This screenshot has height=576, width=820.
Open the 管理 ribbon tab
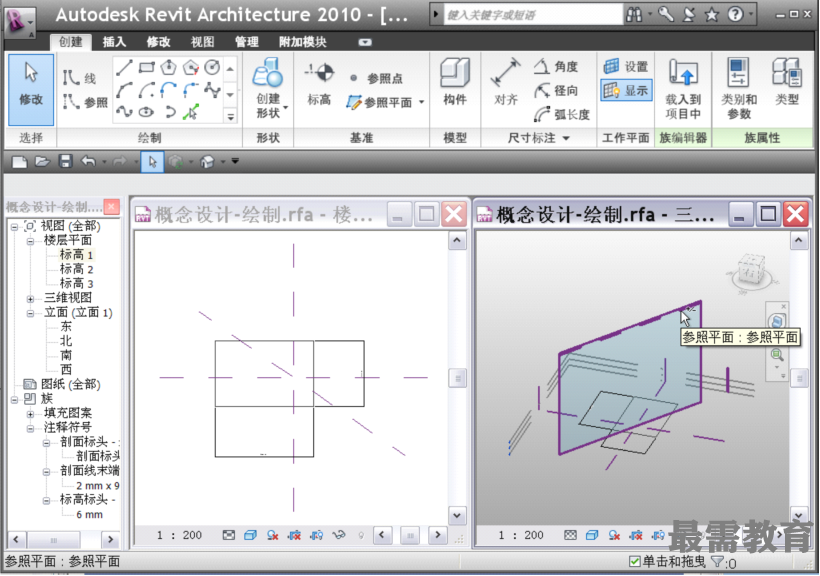point(246,42)
